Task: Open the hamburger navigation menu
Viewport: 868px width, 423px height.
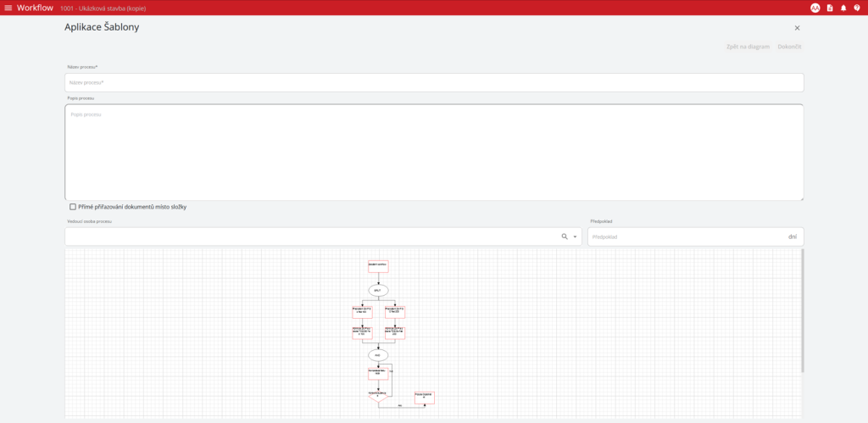Action: (x=8, y=8)
